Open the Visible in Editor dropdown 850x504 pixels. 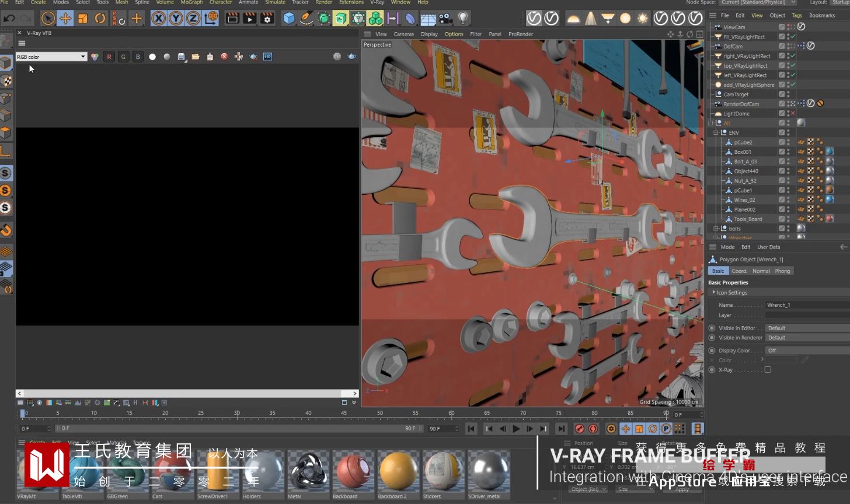click(x=807, y=328)
